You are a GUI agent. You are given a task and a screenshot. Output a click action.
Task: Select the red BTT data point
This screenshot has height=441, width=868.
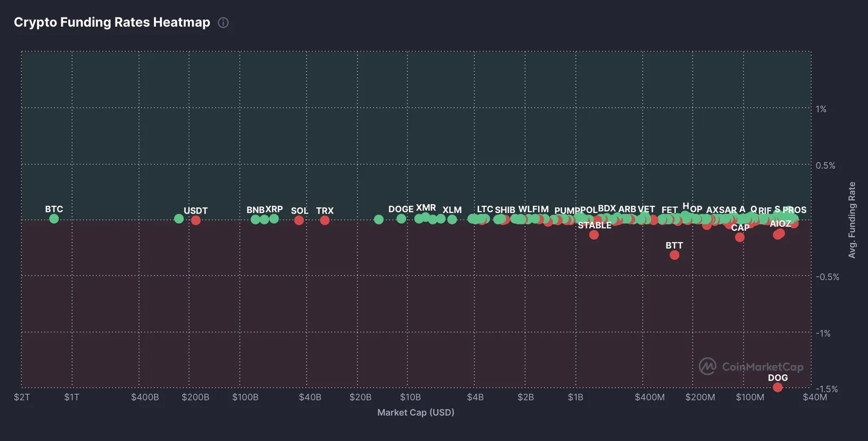click(x=674, y=255)
